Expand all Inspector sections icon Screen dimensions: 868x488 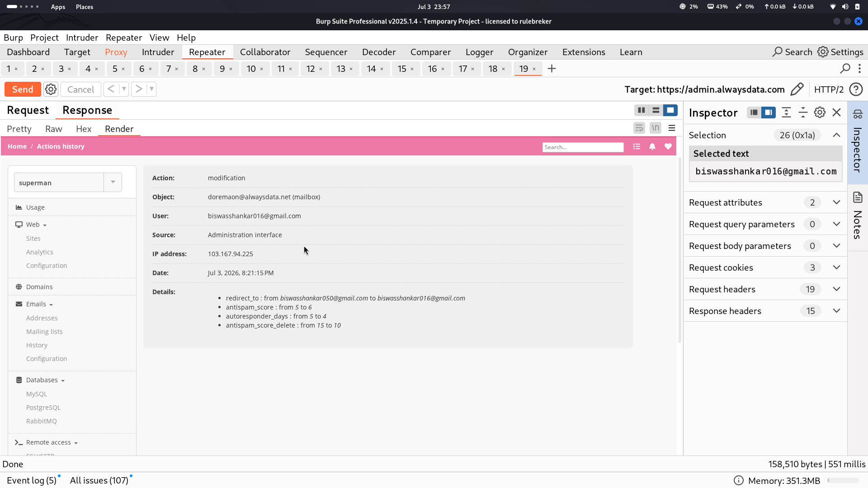click(x=786, y=113)
